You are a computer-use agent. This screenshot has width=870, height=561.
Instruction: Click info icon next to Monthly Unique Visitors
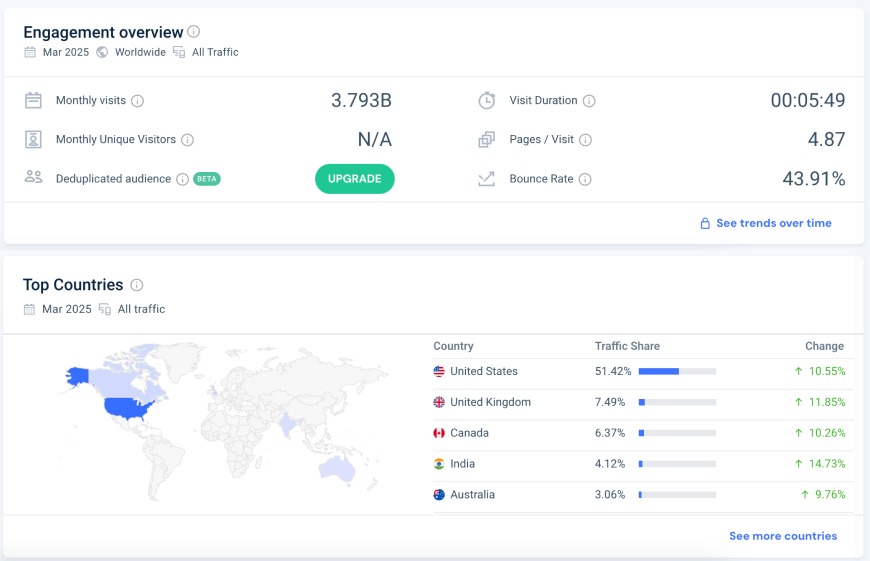pos(187,140)
